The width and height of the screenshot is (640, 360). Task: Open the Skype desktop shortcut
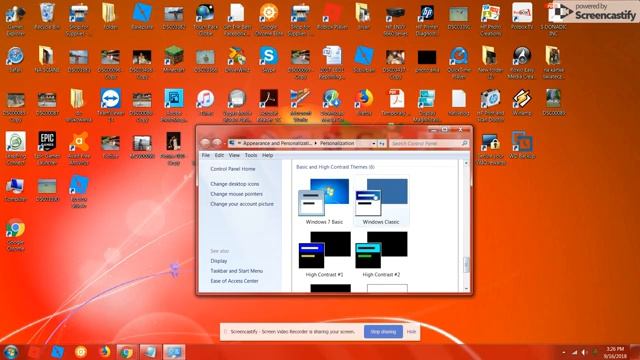point(269,60)
